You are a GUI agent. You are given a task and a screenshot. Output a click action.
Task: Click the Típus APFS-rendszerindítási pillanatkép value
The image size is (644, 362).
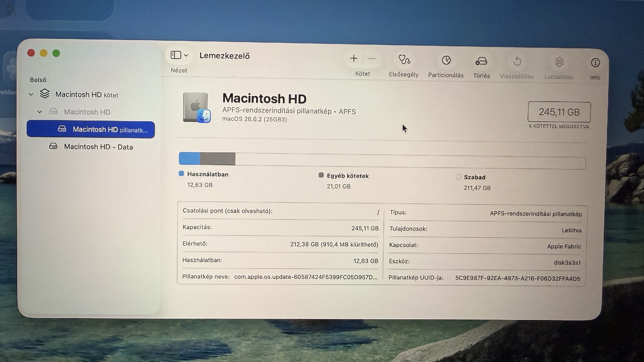[x=536, y=214]
